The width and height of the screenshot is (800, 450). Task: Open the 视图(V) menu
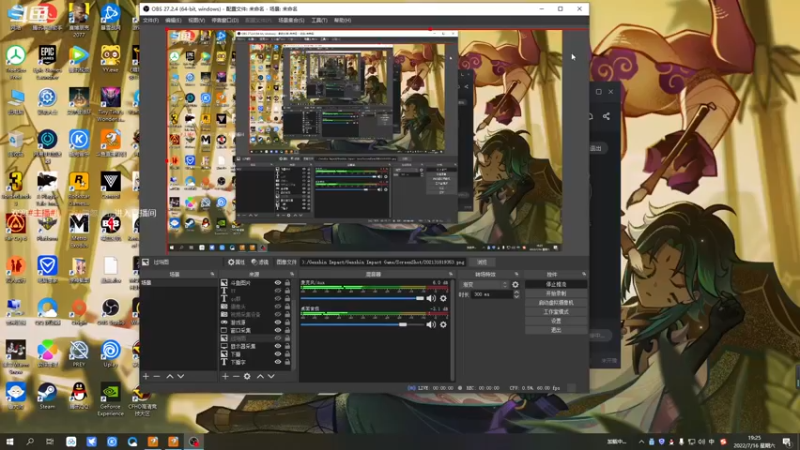click(x=196, y=20)
